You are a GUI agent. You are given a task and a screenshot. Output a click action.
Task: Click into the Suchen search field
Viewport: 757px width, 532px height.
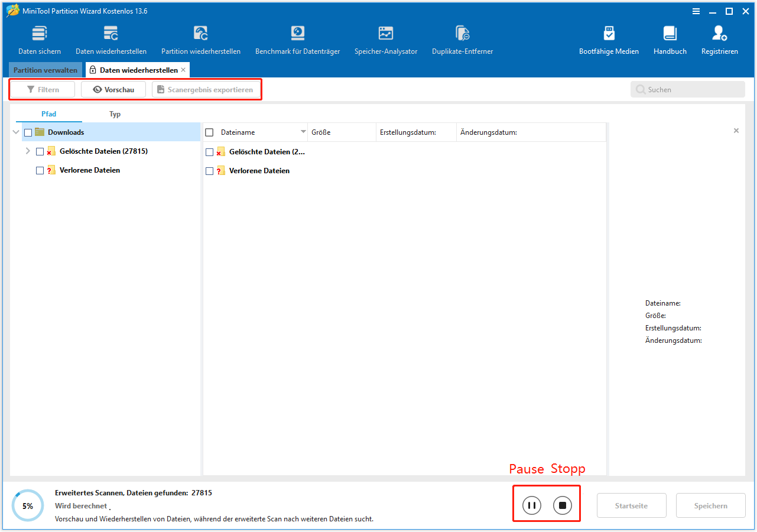click(688, 89)
